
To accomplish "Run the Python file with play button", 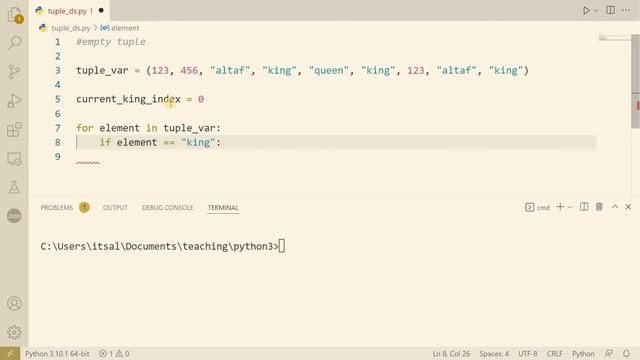I will (586, 11).
